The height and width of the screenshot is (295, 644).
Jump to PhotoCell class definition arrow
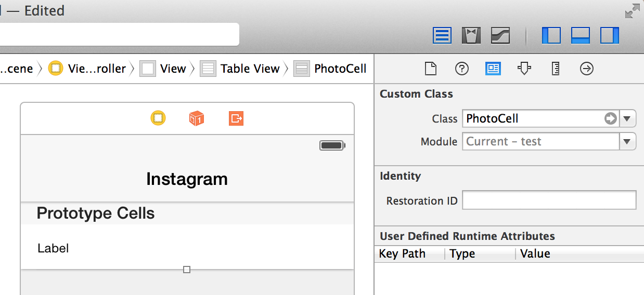610,118
